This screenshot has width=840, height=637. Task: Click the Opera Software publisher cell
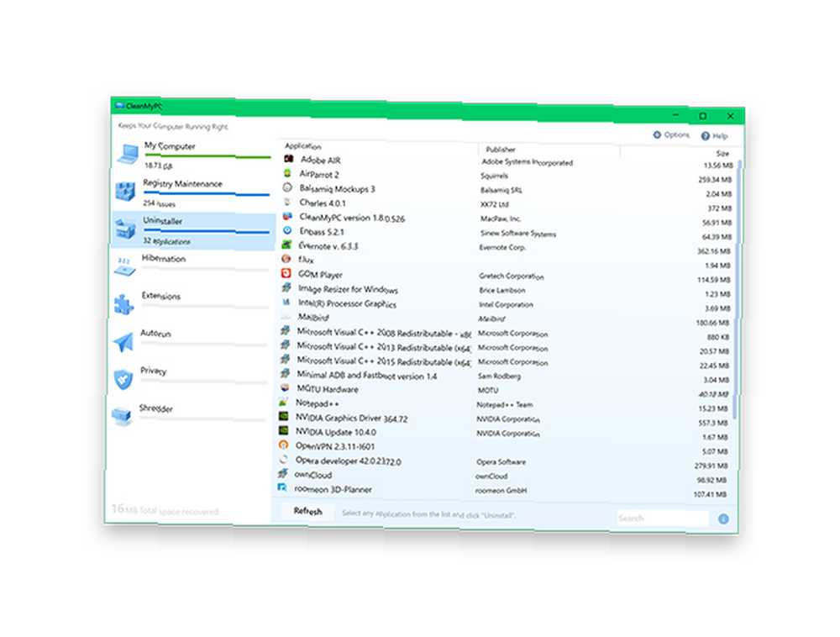coord(501,462)
